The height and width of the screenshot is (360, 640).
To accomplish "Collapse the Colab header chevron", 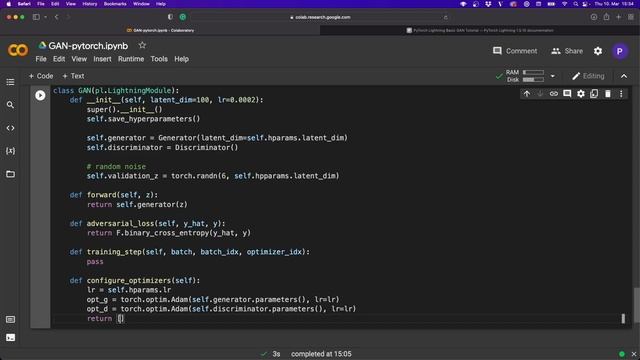I will [x=624, y=76].
